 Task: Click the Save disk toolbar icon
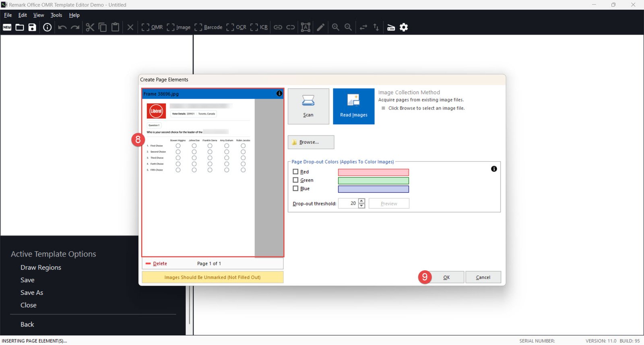click(32, 27)
